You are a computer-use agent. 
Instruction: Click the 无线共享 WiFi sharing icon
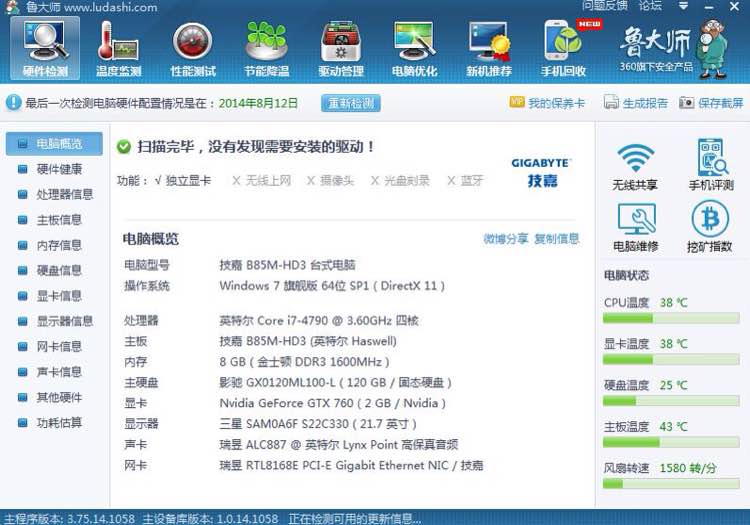(x=635, y=165)
